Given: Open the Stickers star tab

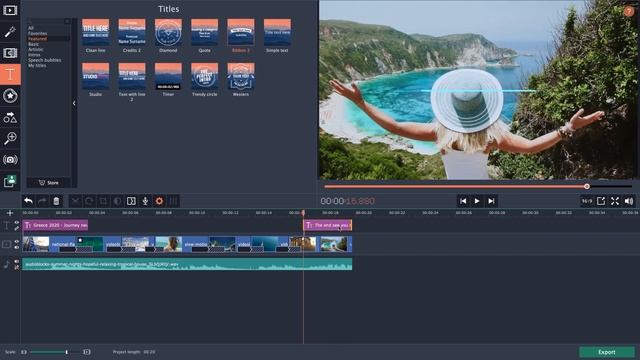Looking at the screenshot, I should [10, 96].
